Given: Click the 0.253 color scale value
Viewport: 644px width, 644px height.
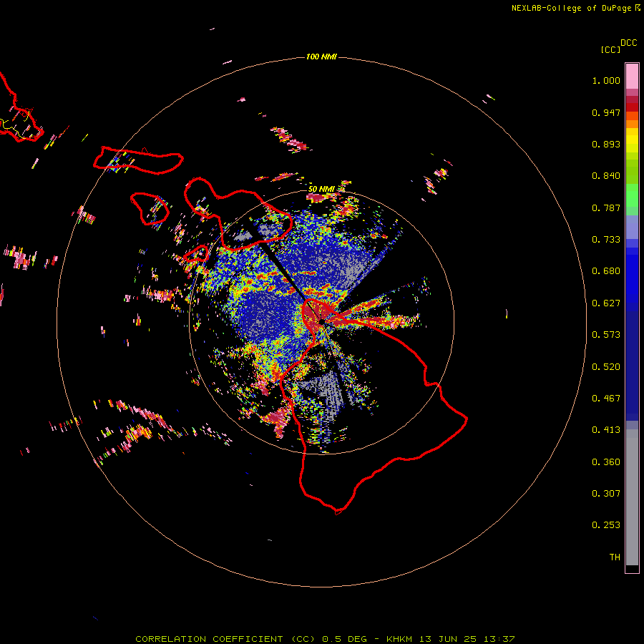Looking at the screenshot, I should [606, 525].
